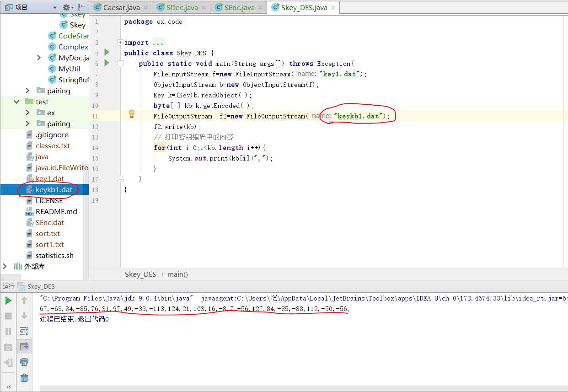Open the 项目 view dropdown arrow

click(x=55, y=8)
